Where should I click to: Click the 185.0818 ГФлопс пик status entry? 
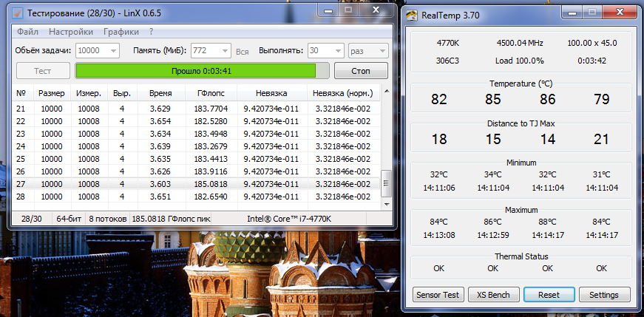click(172, 219)
